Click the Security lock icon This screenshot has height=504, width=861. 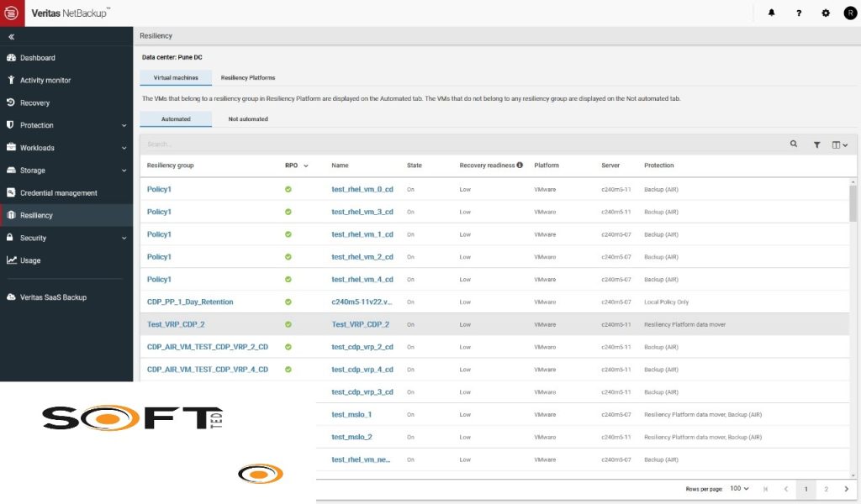click(x=10, y=238)
